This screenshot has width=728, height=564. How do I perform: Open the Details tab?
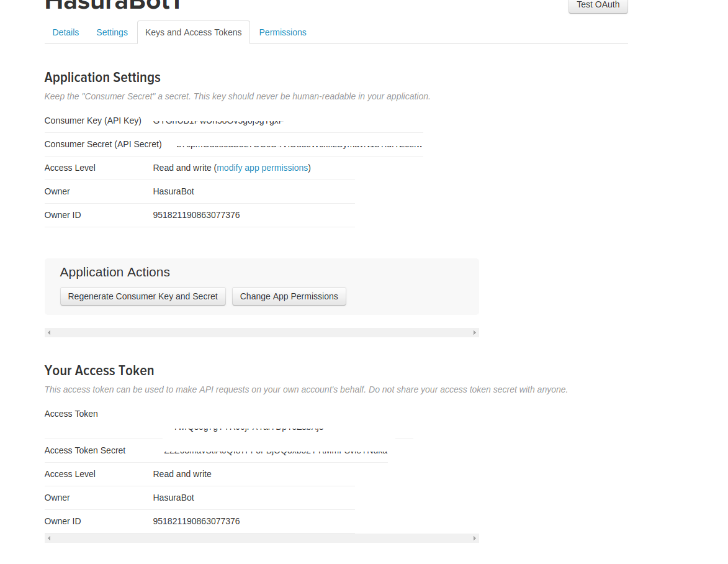click(x=65, y=32)
